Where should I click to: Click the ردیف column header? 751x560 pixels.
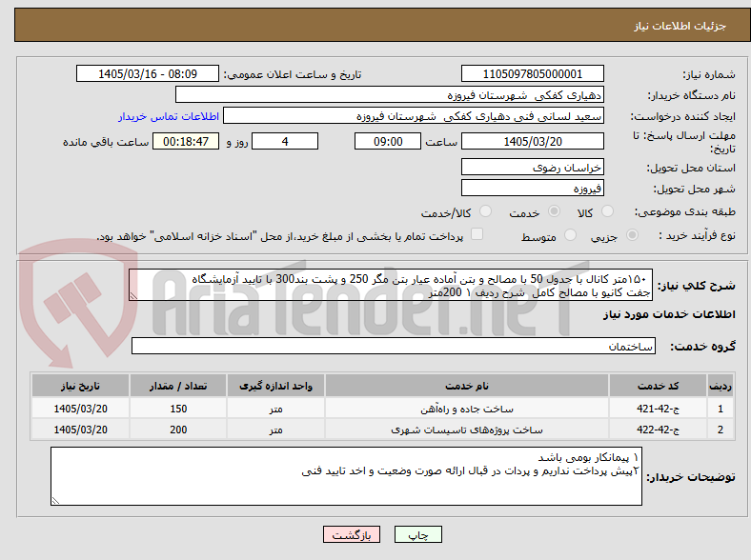point(721,386)
